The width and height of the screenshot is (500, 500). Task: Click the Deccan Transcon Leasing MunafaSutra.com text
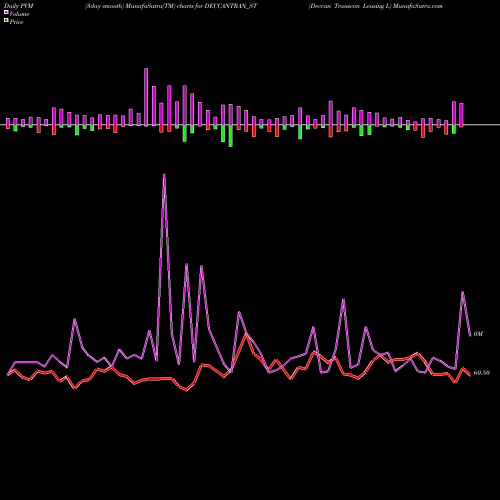pos(375,6)
